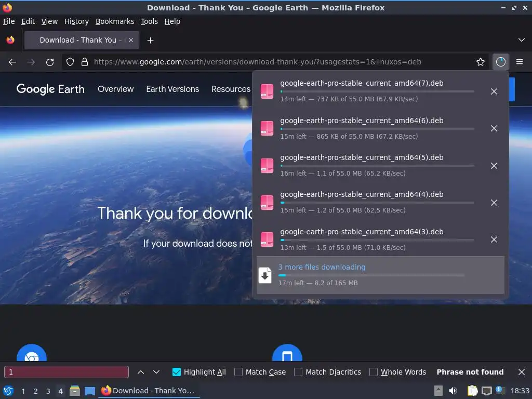Open the Help menu

click(172, 21)
